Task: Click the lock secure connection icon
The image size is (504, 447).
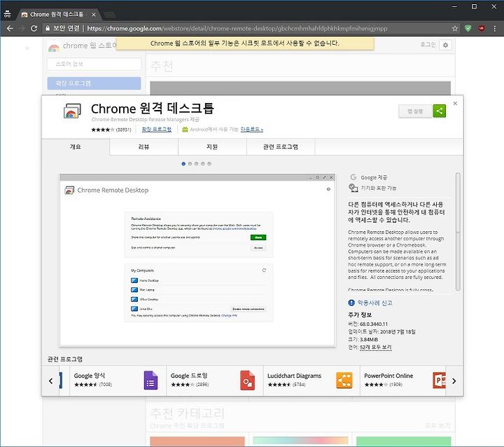Action: 48,28
